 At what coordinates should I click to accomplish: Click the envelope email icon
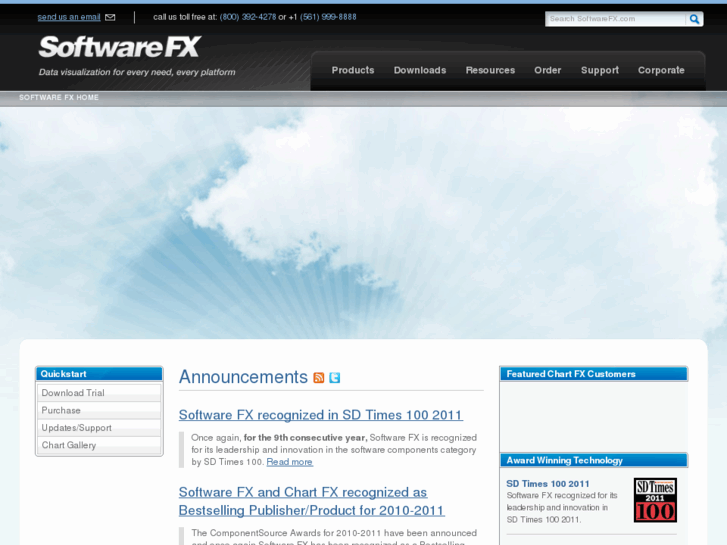click(110, 17)
